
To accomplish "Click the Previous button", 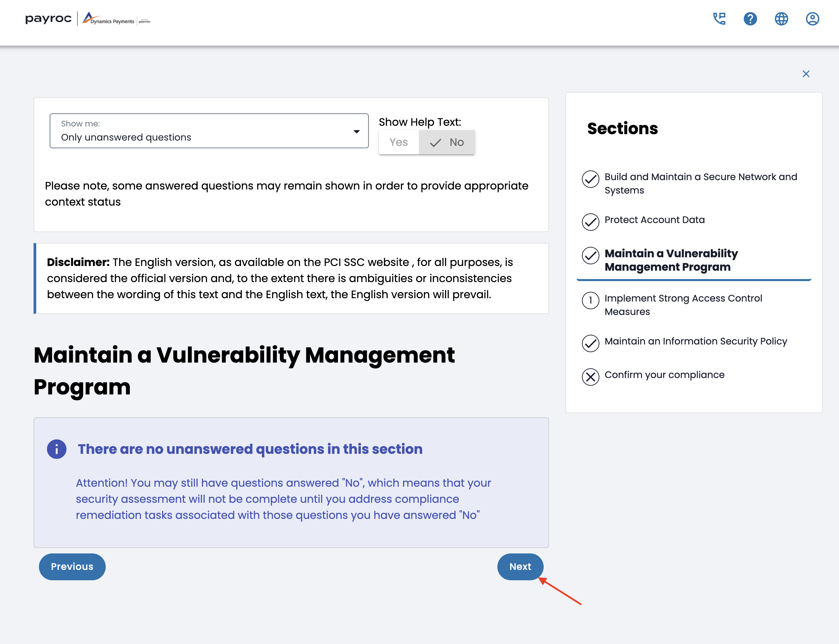I will point(72,566).
